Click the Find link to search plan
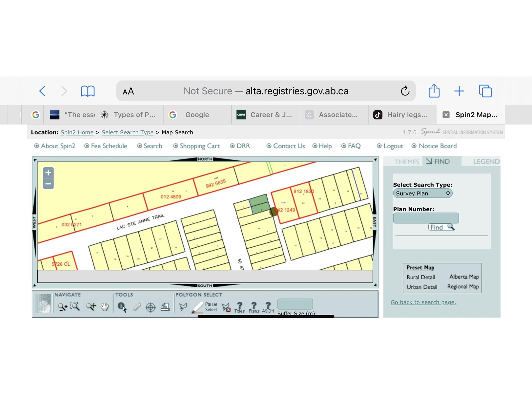Viewport: 532px width, 399px height. coord(437,227)
